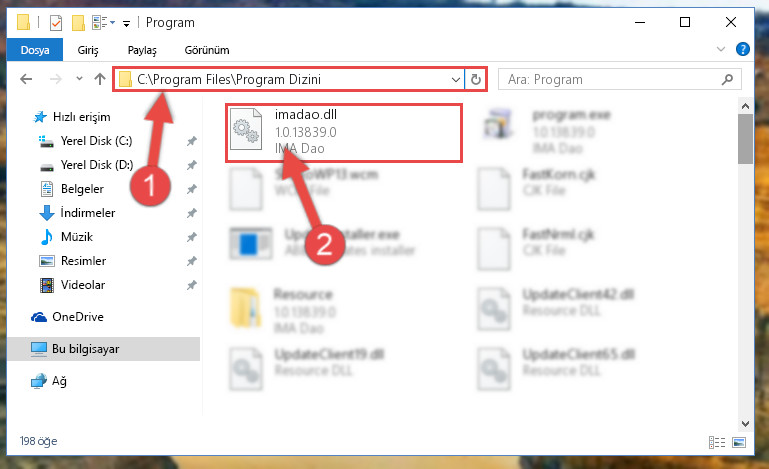Expand the address bar history dropdown
This screenshot has width=769, height=469.
coord(456,79)
